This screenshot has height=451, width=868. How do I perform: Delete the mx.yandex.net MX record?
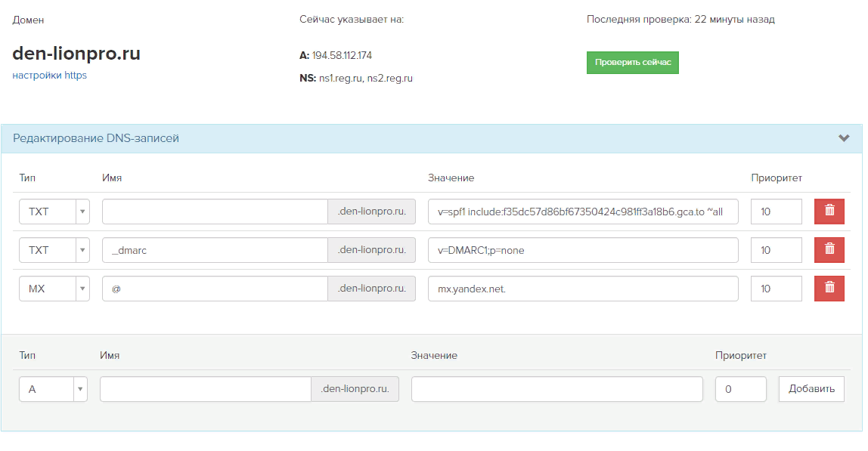[x=829, y=289]
